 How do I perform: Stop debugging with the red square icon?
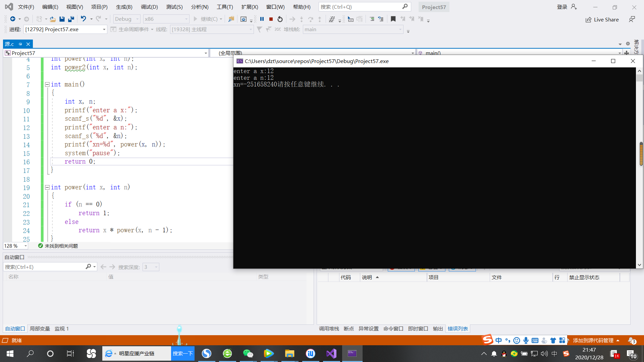click(271, 19)
